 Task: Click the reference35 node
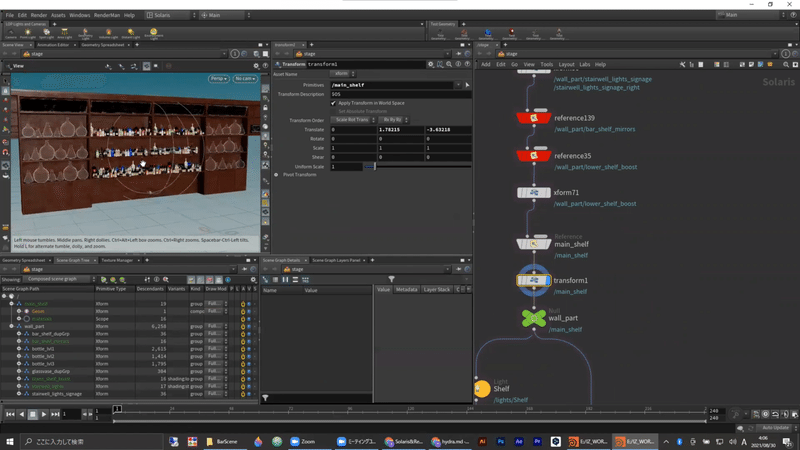534,156
